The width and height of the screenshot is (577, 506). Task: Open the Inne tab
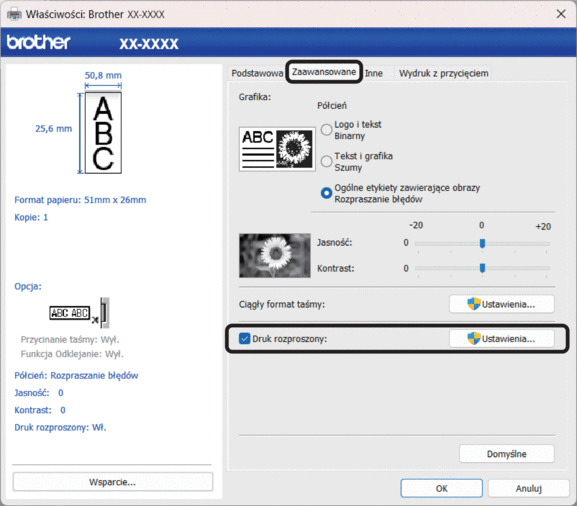374,73
